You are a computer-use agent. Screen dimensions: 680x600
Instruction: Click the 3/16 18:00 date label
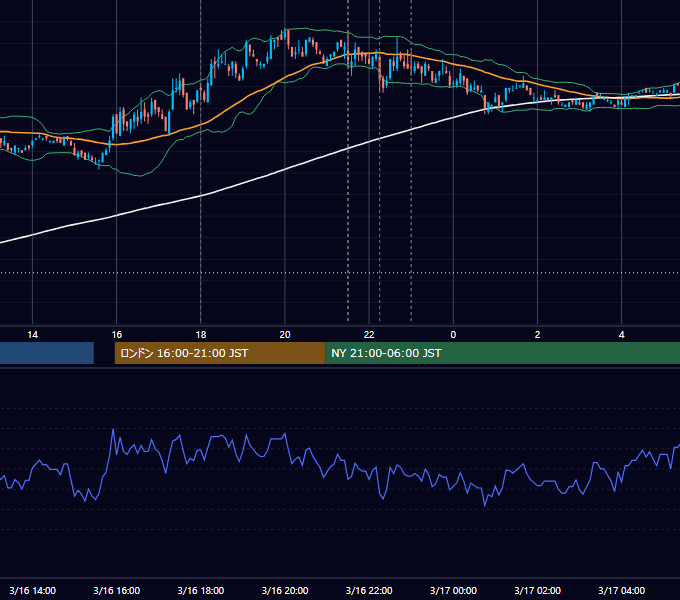click(201, 590)
